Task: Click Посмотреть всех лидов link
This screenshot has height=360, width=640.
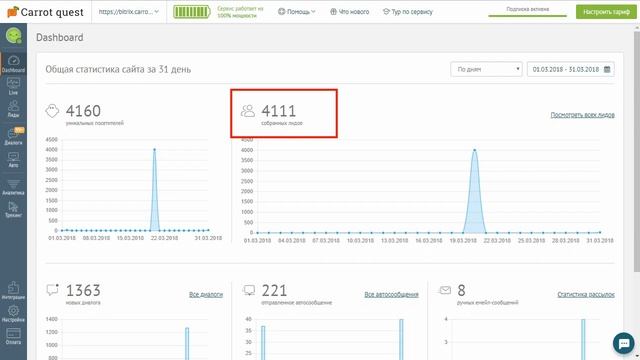Action: pos(582,115)
